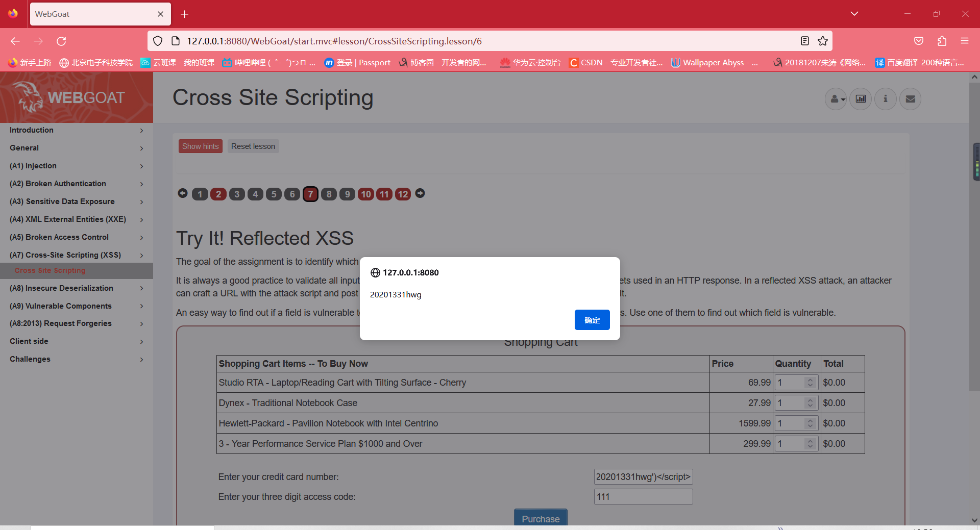The image size is (980, 530).
Task: Jump to lesson page 5
Action: (274, 194)
